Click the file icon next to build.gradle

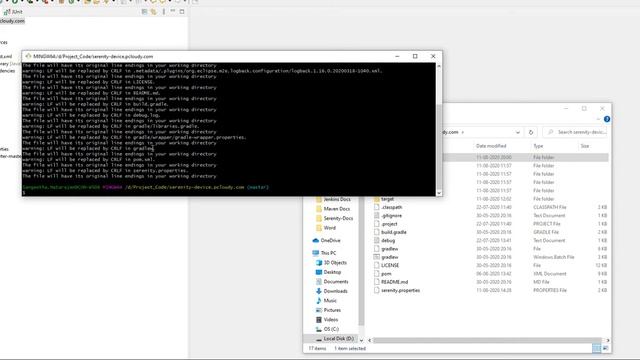pyautogui.click(x=376, y=232)
